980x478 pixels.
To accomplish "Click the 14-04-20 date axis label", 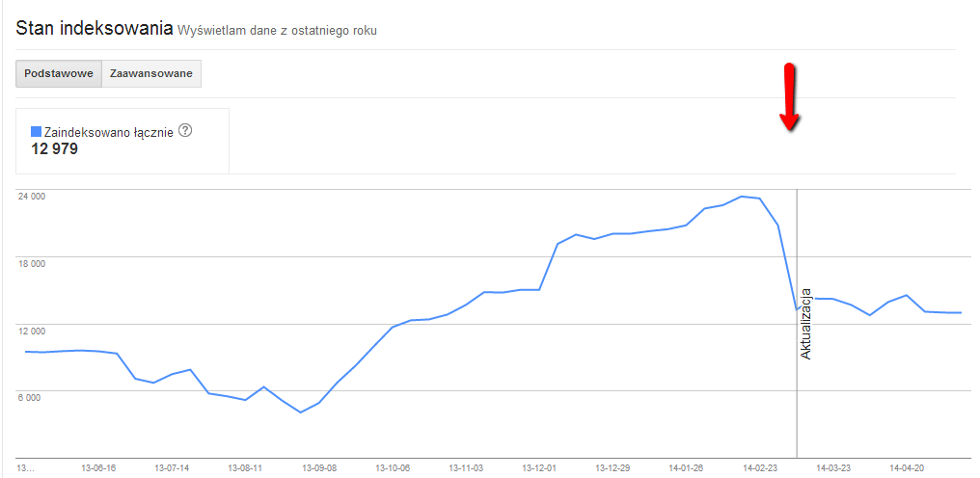I will pyautogui.click(x=908, y=468).
